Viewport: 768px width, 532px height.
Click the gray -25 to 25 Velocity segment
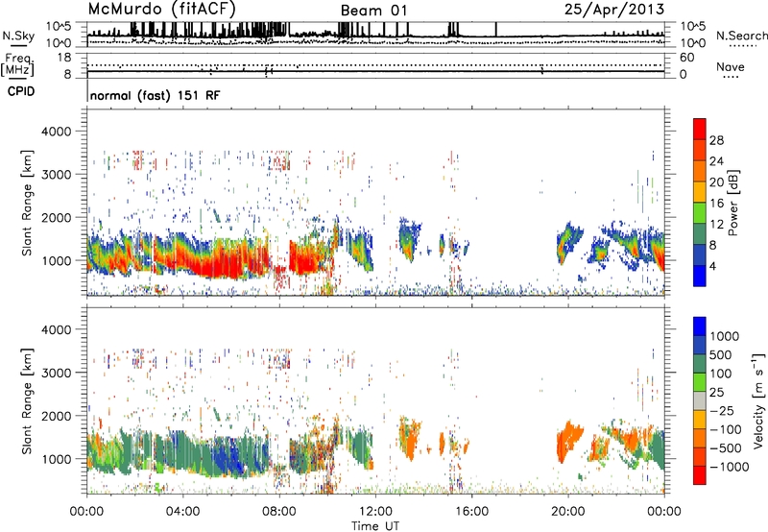coord(700,400)
